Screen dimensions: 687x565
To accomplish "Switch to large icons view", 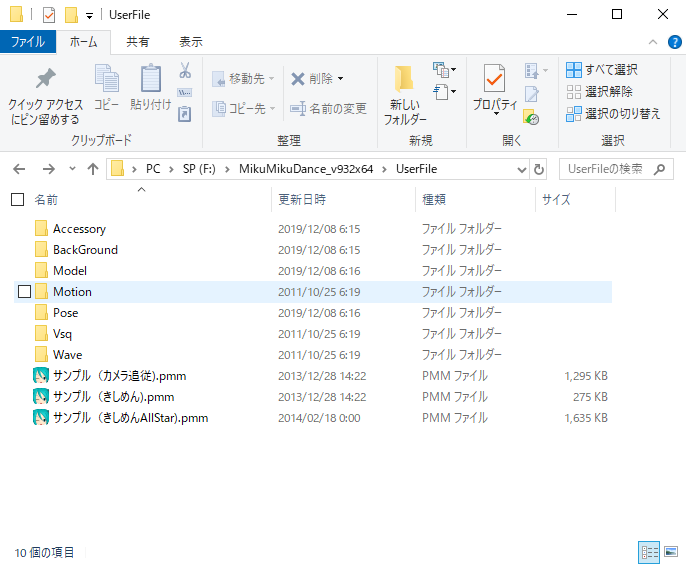I will (x=671, y=551).
